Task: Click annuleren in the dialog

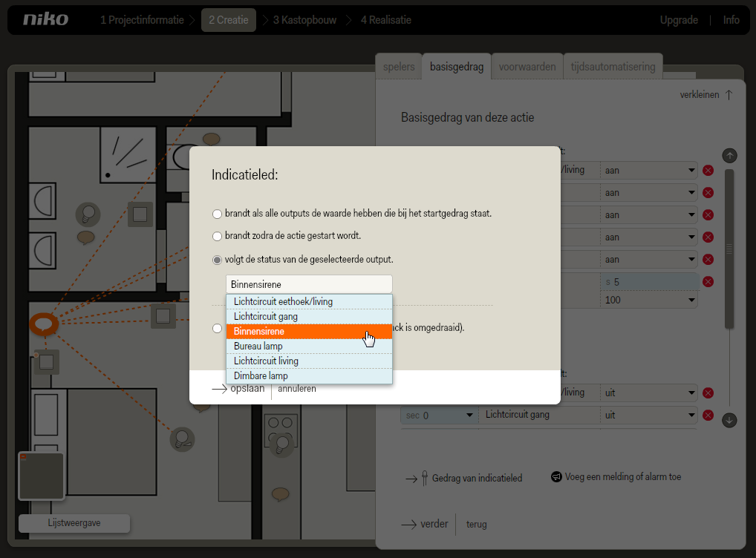Action: coord(297,388)
